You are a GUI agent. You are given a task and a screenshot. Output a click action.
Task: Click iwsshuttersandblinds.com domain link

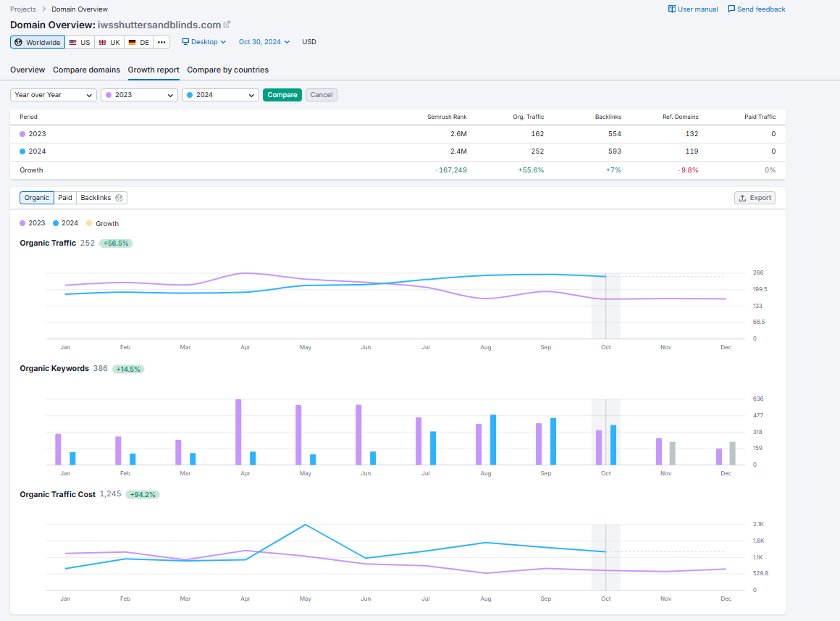coord(159,25)
